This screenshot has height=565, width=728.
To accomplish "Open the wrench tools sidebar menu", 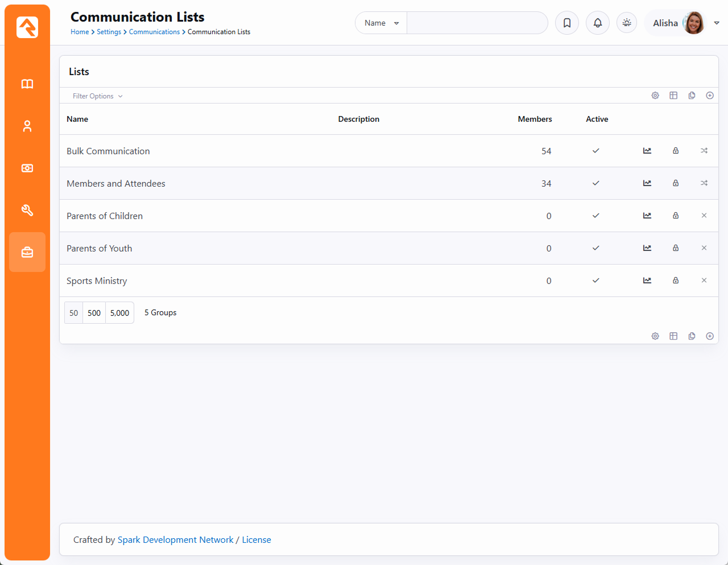I will [x=27, y=211].
